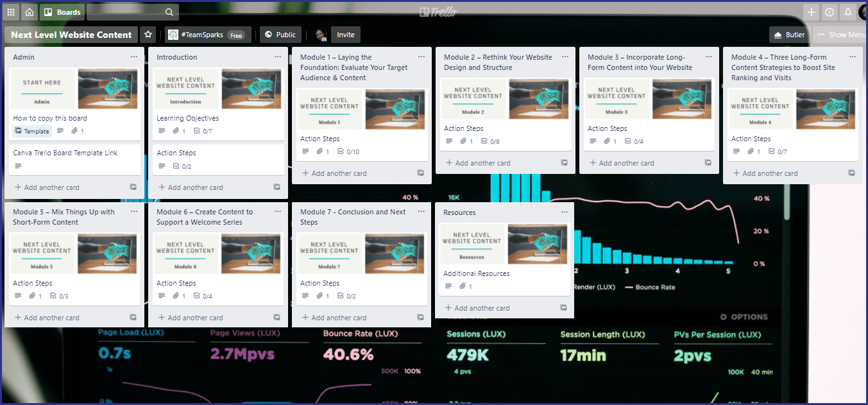The width and height of the screenshot is (868, 405).
Task: Click the create plus icon in header
Action: (x=812, y=12)
